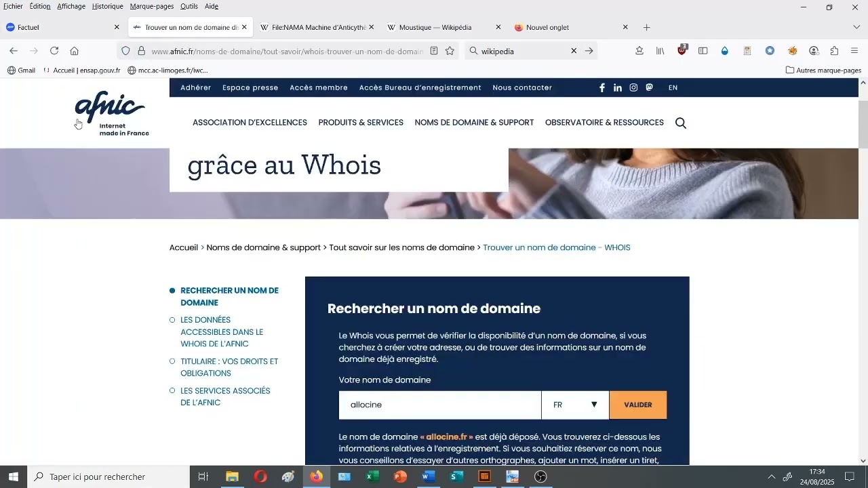
Task: Open Afnic Mastodon page
Action: point(650,87)
